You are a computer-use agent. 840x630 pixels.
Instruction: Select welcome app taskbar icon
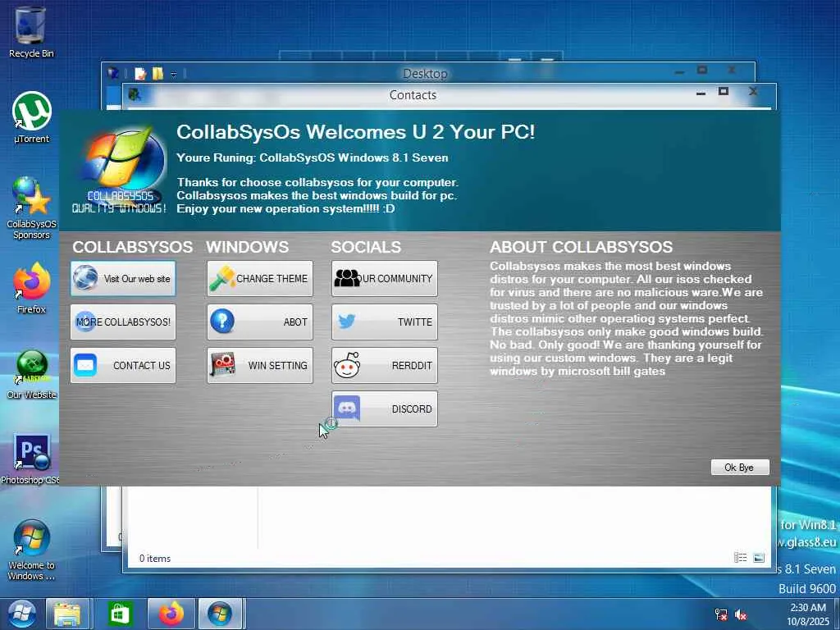coord(221,614)
